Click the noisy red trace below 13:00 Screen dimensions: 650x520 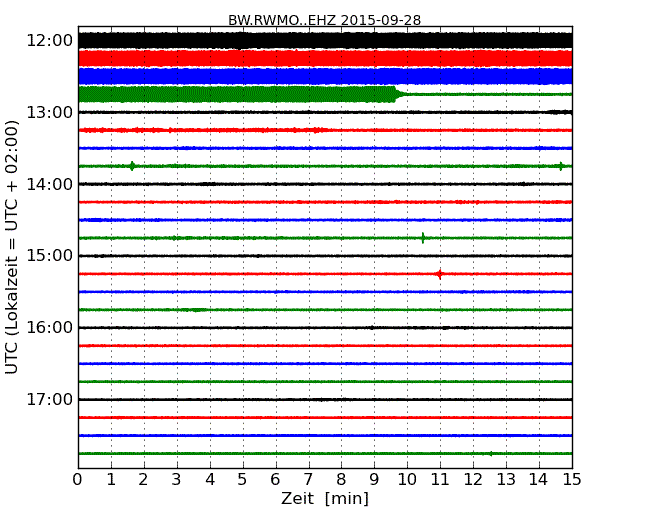click(325, 130)
